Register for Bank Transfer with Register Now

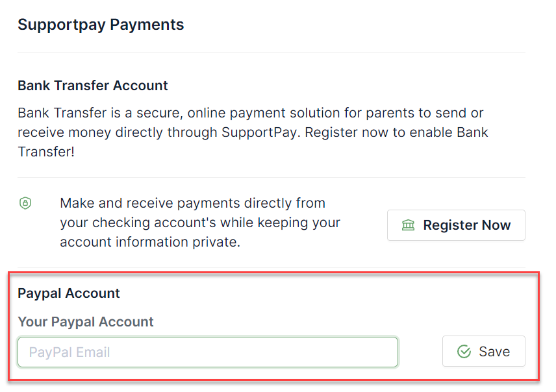(456, 225)
